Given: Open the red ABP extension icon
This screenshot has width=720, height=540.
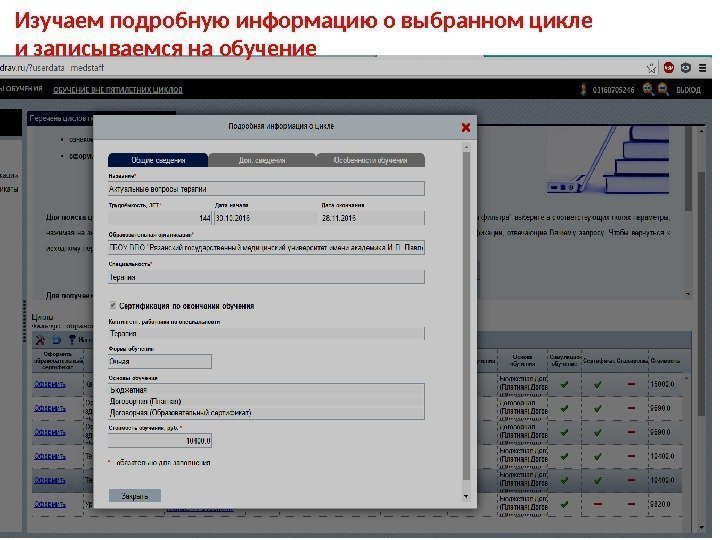Looking at the screenshot, I should click(x=669, y=68).
